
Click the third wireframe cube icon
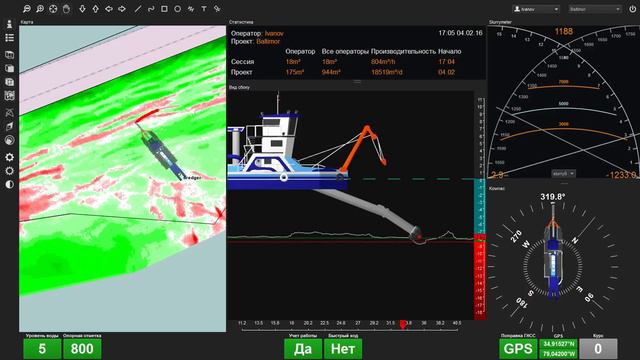pos(9,82)
